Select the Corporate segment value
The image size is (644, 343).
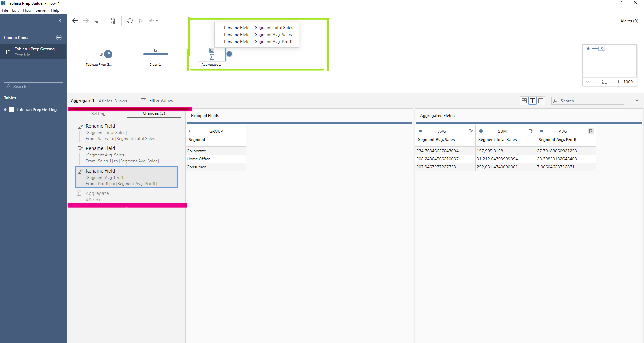tap(216, 151)
